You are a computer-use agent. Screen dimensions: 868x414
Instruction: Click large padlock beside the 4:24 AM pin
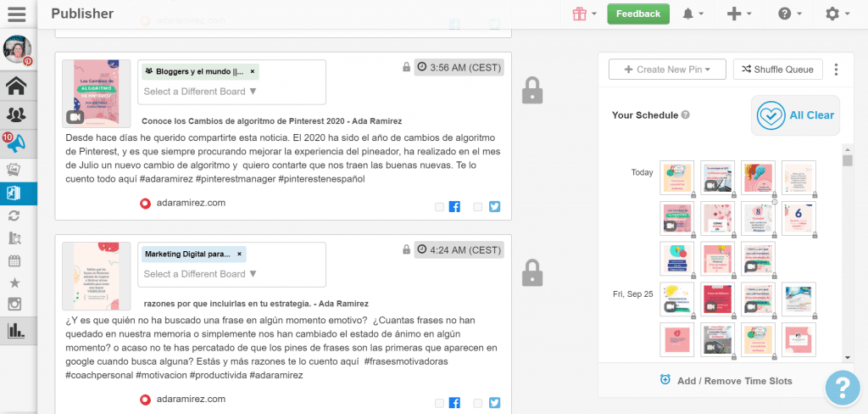tap(532, 272)
